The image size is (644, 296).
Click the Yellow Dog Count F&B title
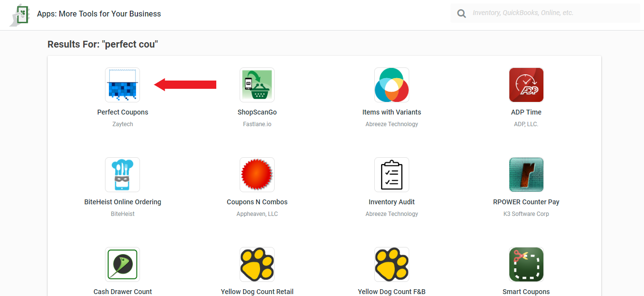(392, 292)
